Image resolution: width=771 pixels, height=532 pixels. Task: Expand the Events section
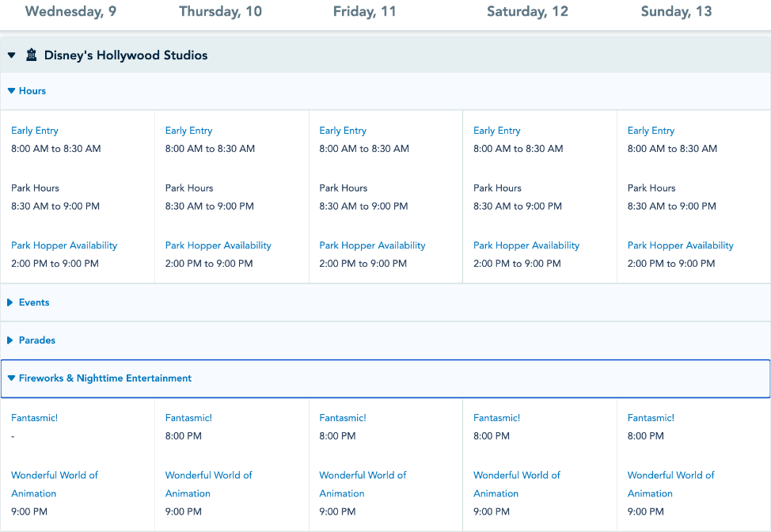tap(28, 302)
